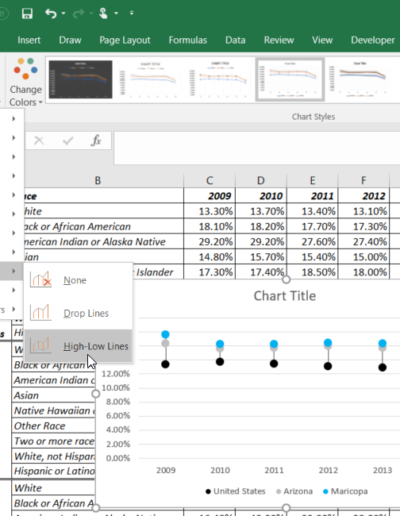Click the 17.30% cell in 2009 column
Screen dimensions: 400x516
pyautogui.click(x=209, y=272)
